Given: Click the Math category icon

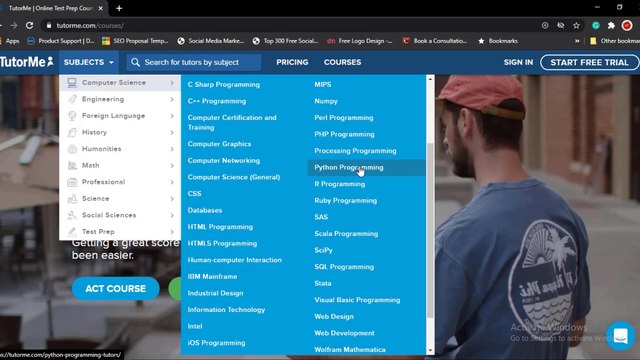Looking at the screenshot, I should 72,165.
